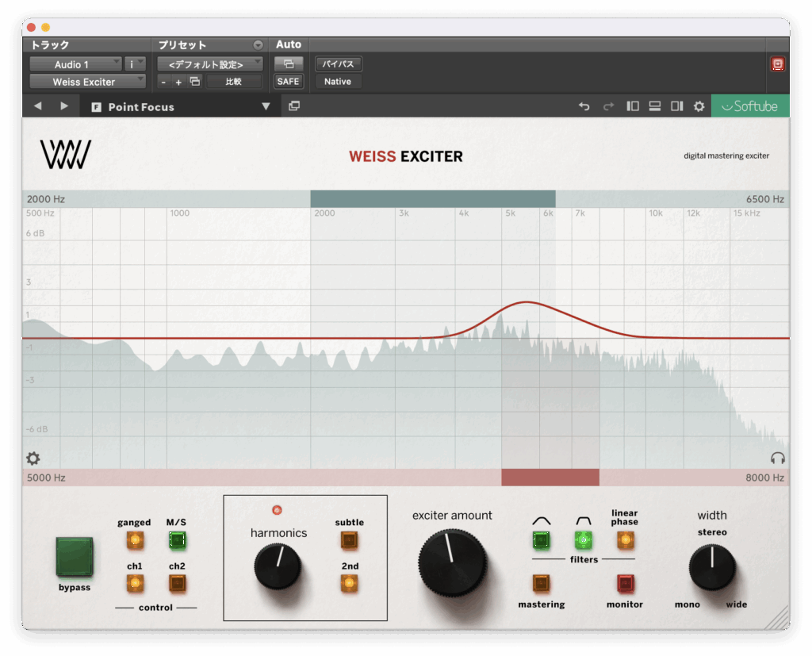Viewport: 812px width, 656px height.
Task: Click the stereo width knob
Action: pos(712,567)
